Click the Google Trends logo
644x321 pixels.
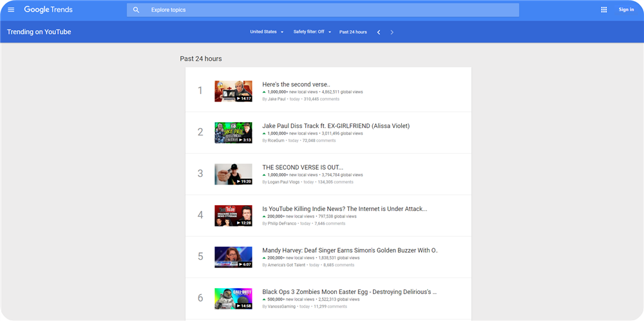48,10
